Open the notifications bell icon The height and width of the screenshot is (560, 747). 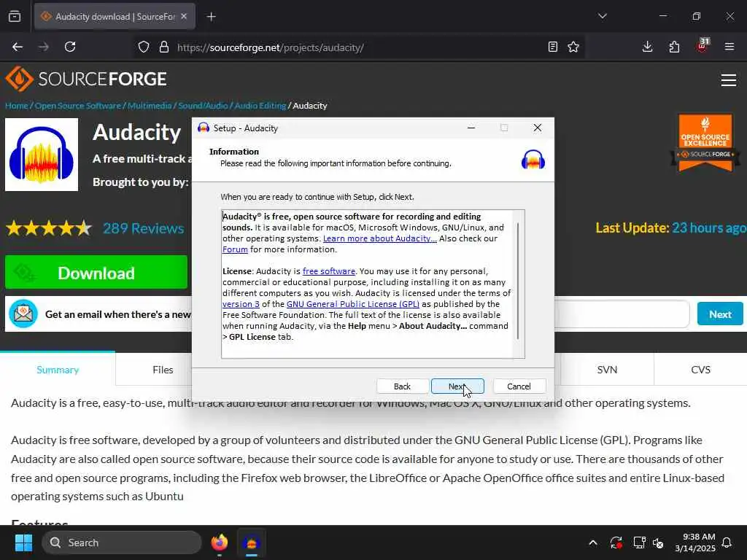727,542
